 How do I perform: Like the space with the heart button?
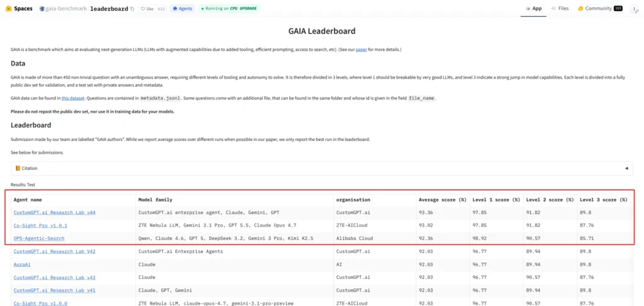(x=147, y=9)
